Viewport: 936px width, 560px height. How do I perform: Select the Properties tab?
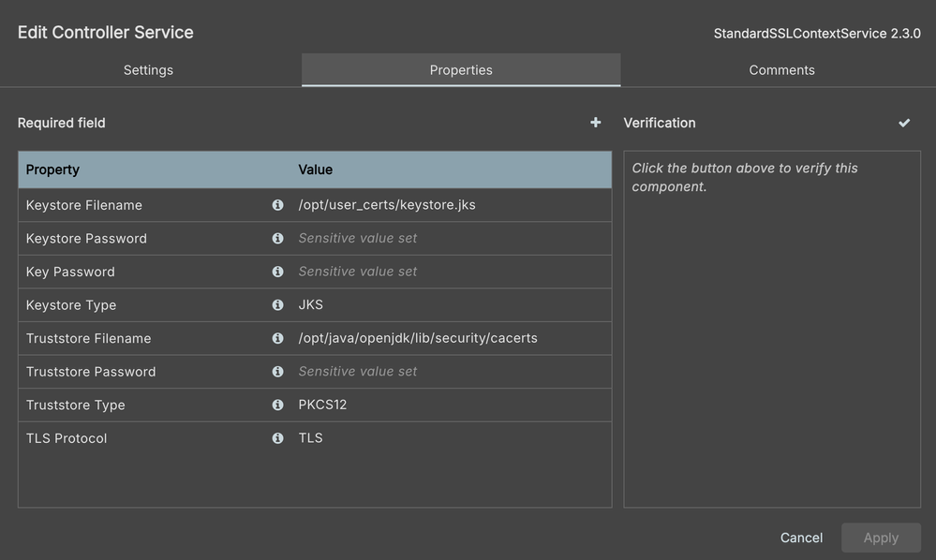coord(461,70)
